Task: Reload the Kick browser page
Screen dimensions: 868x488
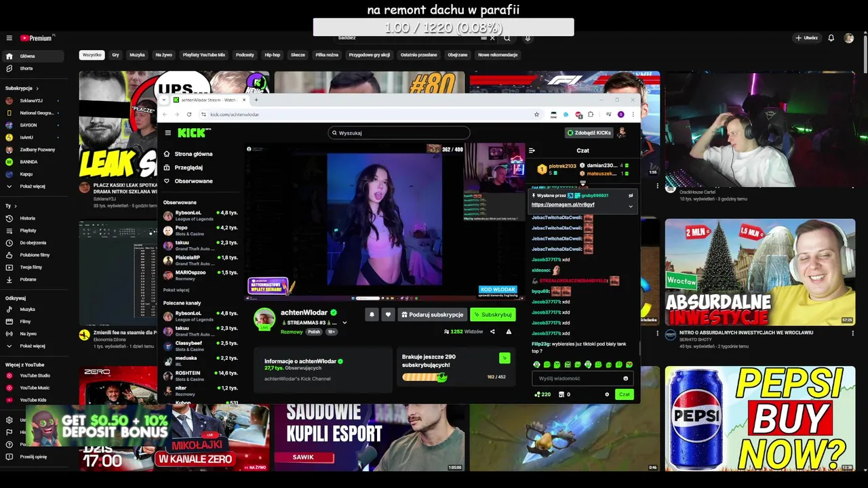Action: point(189,115)
